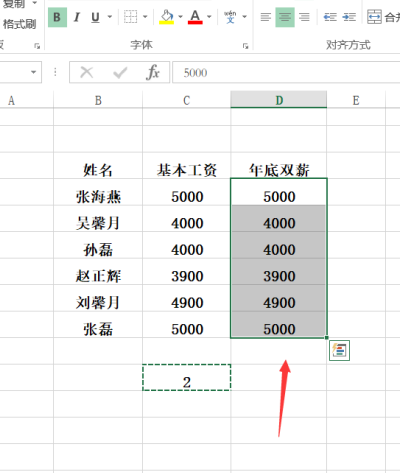This screenshot has height=473, width=400.
Task: Click the phonetic guide wén icon
Action: click(x=230, y=17)
